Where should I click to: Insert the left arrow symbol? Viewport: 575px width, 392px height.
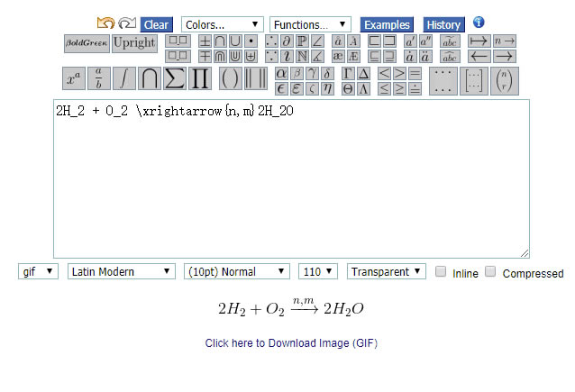click(x=479, y=56)
